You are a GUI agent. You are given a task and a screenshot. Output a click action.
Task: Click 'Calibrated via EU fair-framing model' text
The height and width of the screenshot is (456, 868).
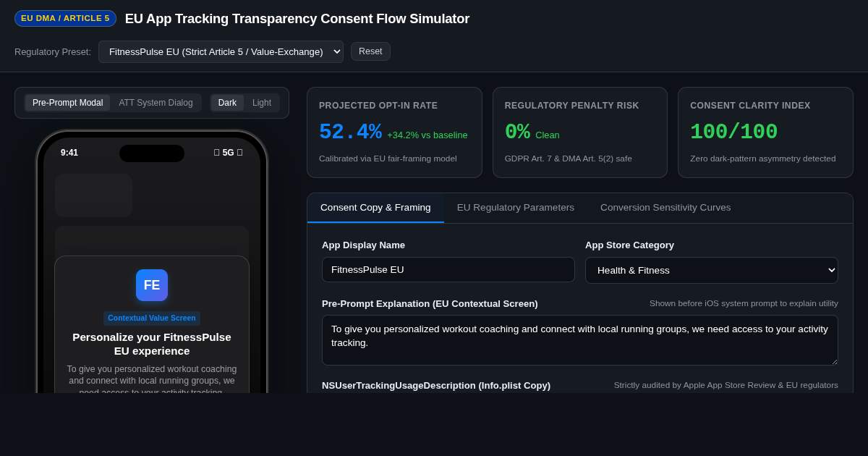coord(388,159)
